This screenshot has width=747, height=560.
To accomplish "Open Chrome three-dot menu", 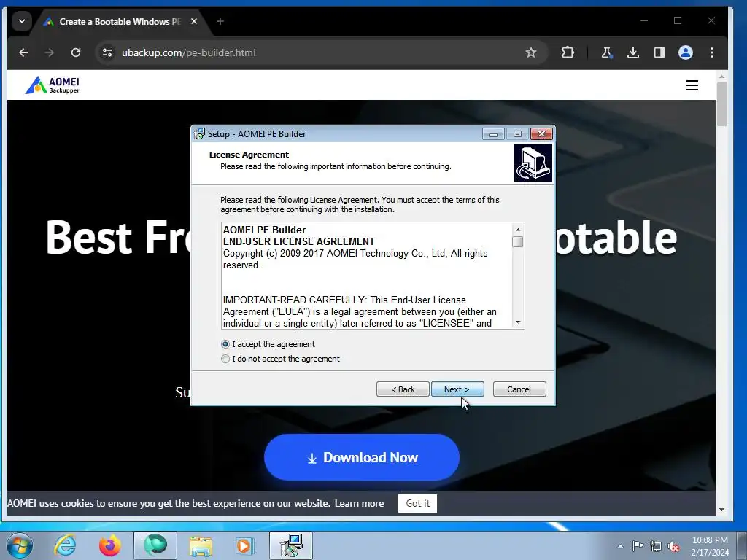I will tap(712, 52).
